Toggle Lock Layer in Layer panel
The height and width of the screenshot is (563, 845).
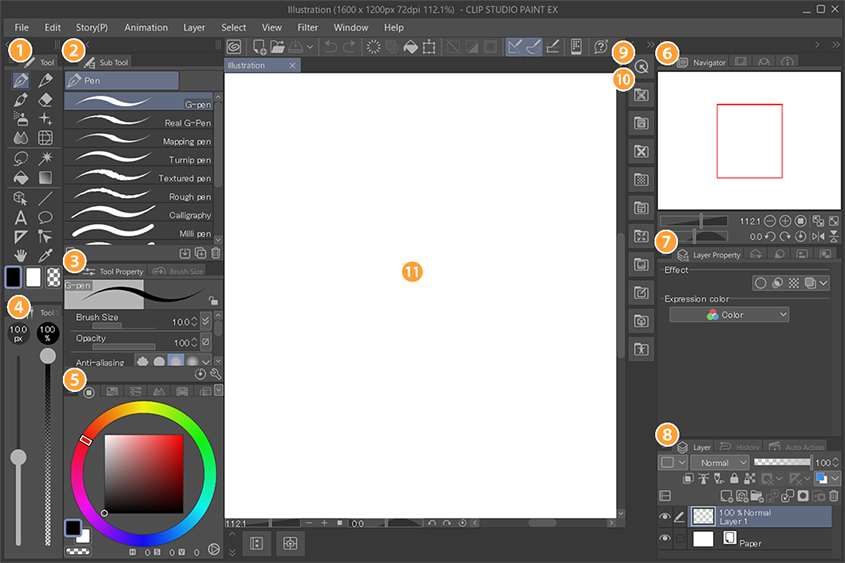[736, 480]
